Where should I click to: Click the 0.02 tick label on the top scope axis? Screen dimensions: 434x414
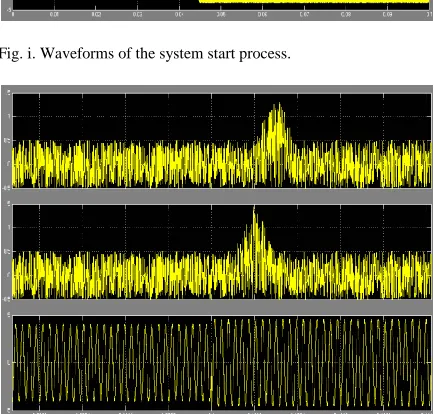(x=96, y=15)
